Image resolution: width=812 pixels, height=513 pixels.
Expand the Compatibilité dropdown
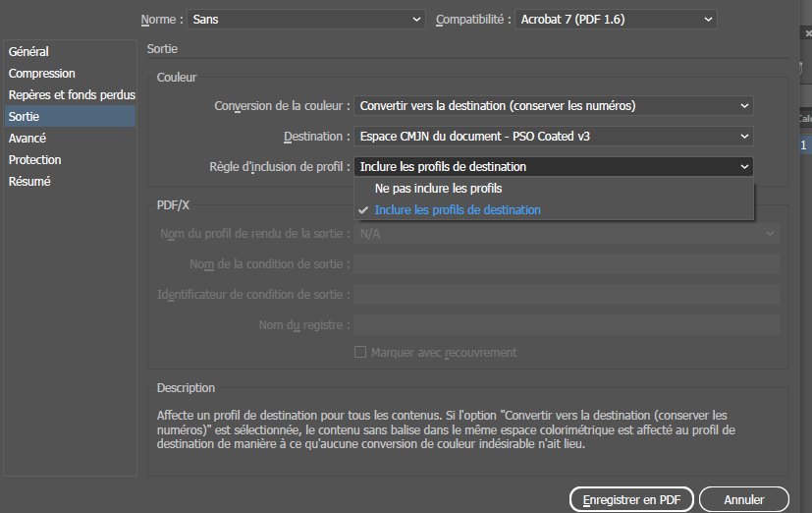pos(615,20)
